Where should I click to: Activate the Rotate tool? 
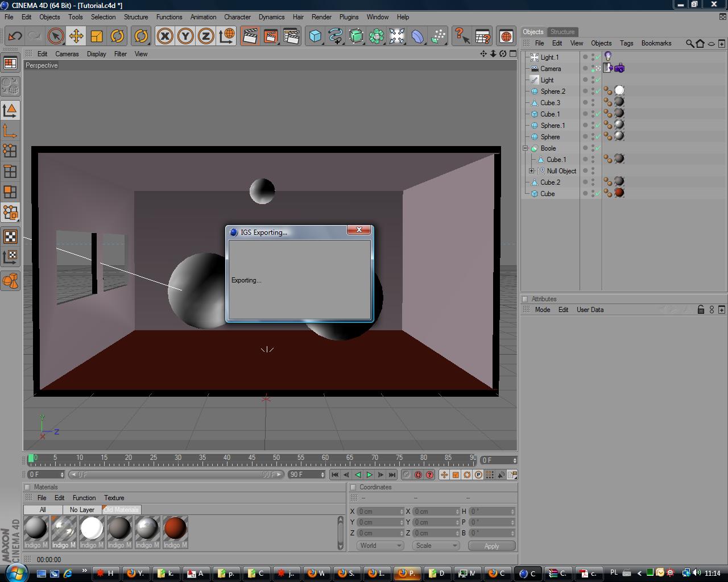[x=117, y=36]
